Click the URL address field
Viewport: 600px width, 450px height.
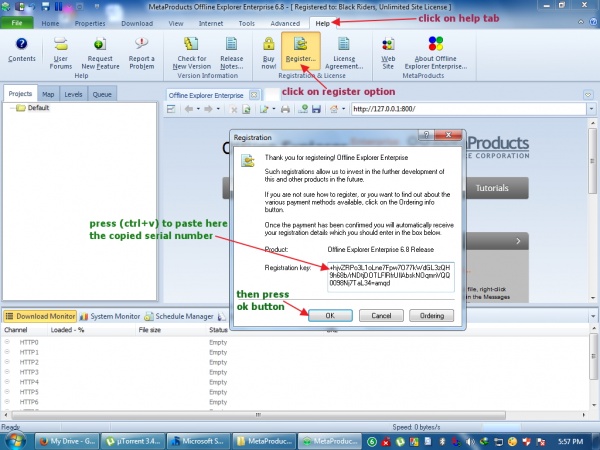(x=469, y=109)
